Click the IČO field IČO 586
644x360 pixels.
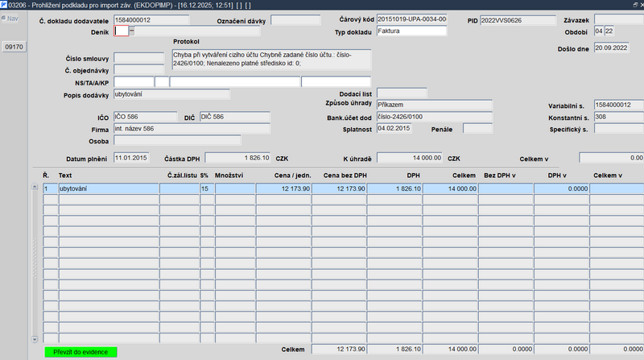[146, 117]
